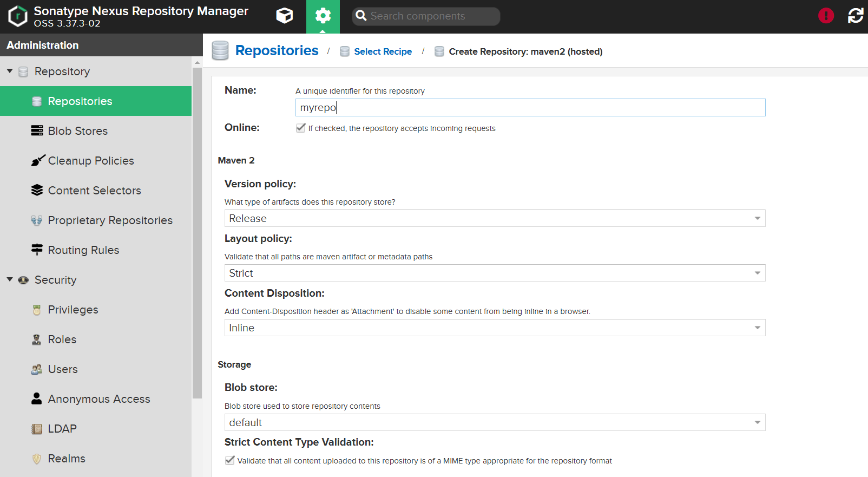Click the search magnifier icon
This screenshot has height=477, width=868.
(x=361, y=16)
